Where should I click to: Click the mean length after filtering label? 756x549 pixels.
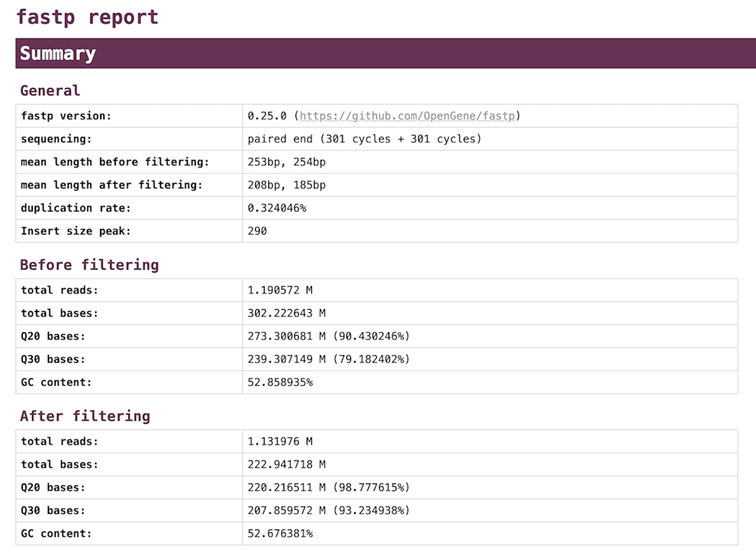tap(112, 185)
